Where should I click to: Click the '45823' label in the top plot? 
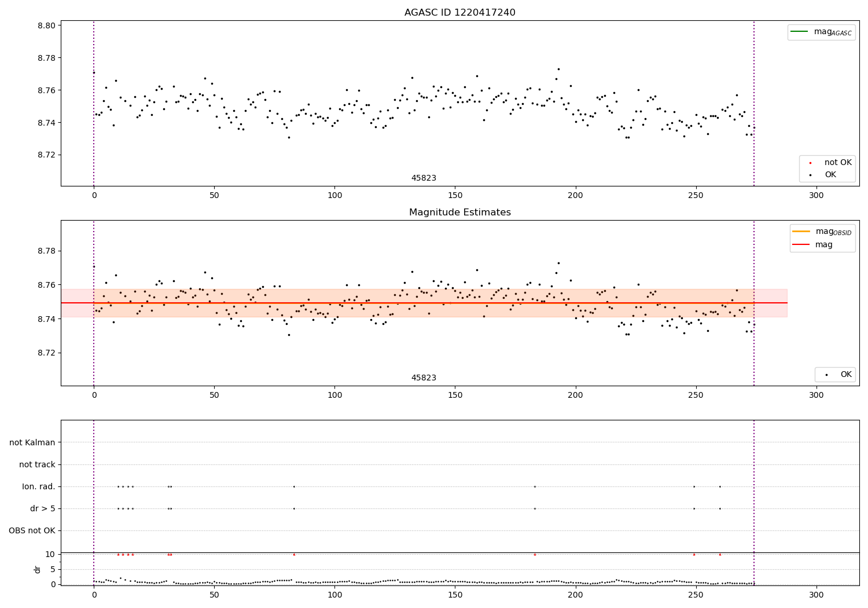pyautogui.click(x=424, y=178)
